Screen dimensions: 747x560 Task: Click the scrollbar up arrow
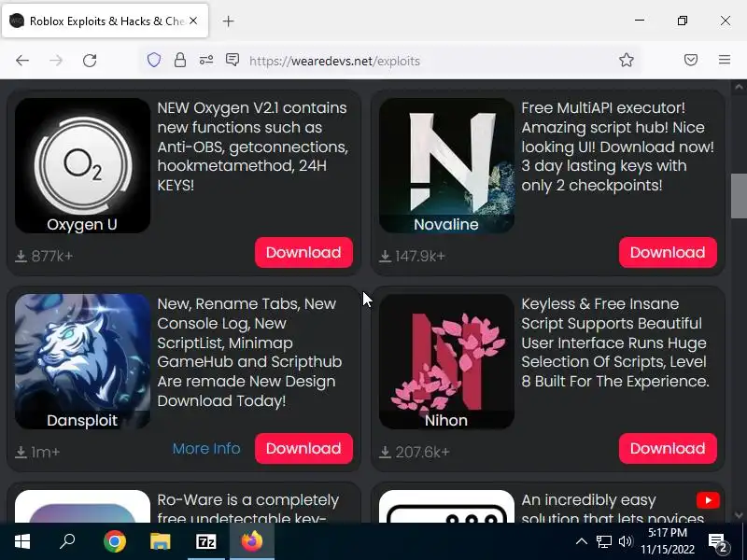pyautogui.click(x=739, y=87)
